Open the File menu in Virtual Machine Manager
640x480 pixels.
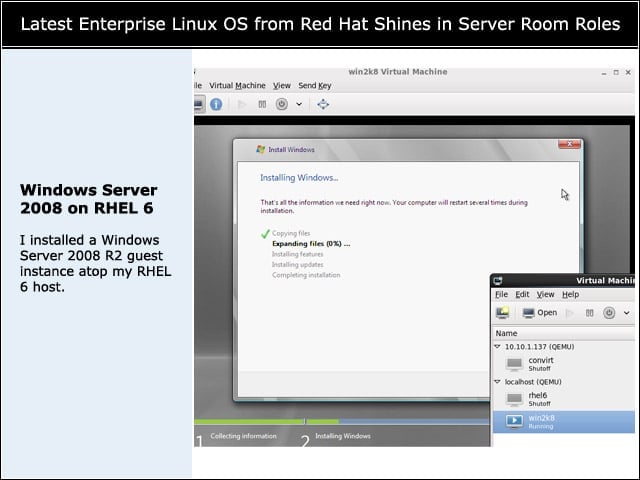pos(501,294)
